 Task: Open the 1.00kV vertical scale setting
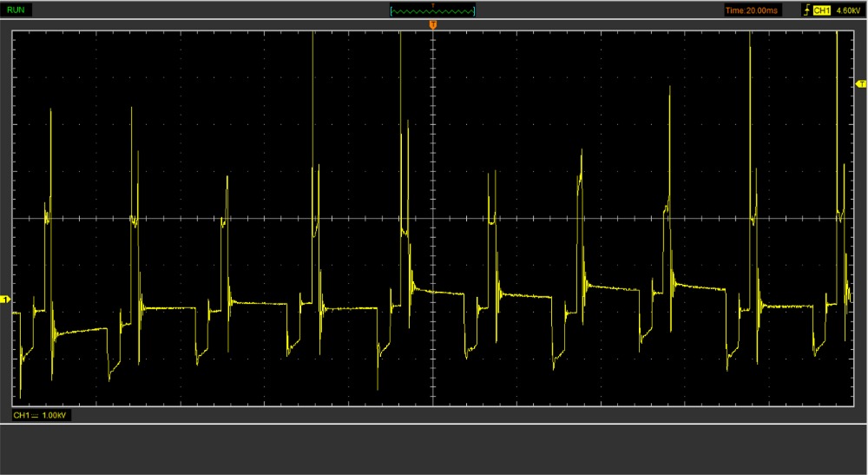[55, 416]
